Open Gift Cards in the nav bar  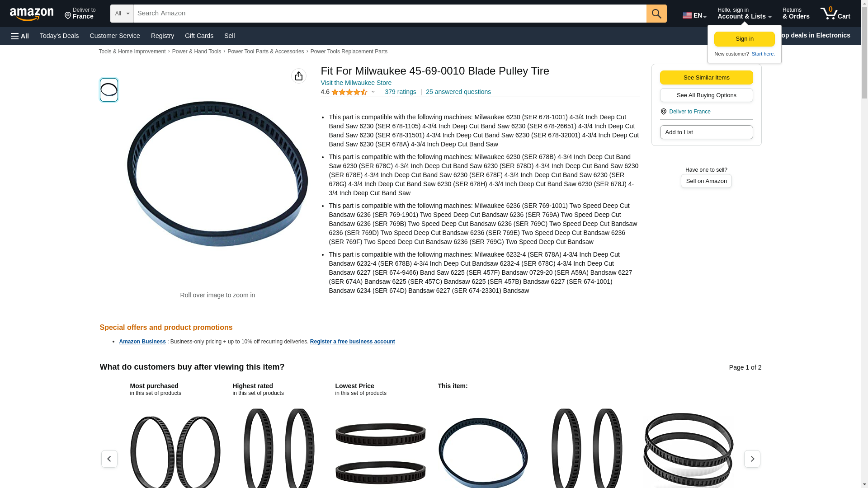pyautogui.click(x=199, y=36)
